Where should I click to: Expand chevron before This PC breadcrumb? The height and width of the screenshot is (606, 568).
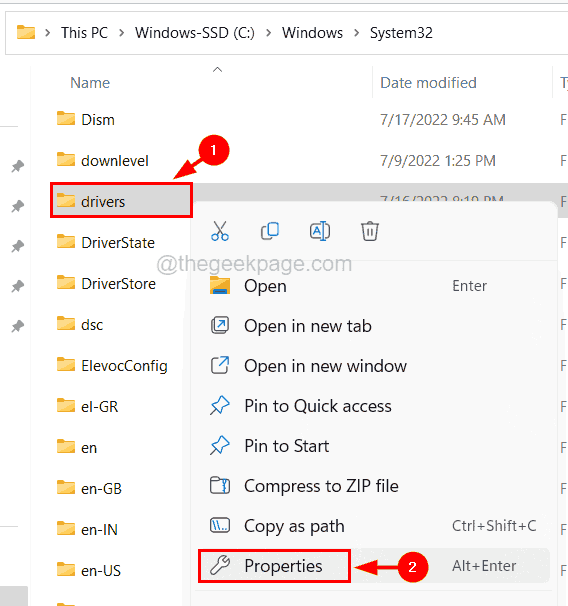coord(48,33)
